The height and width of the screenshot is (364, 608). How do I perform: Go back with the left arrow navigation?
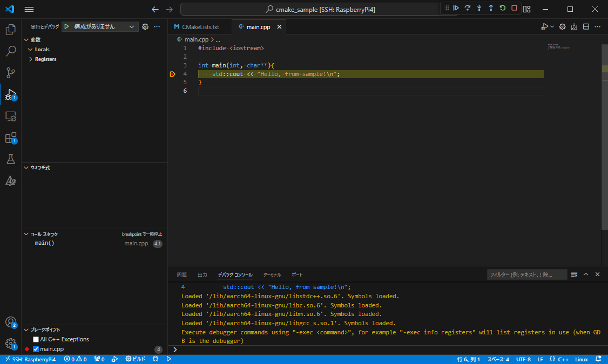[155, 9]
